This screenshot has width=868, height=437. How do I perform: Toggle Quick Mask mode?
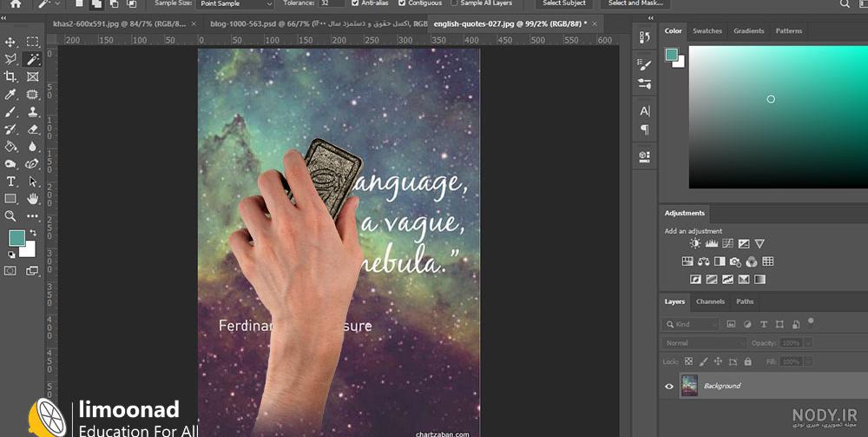pos(10,271)
